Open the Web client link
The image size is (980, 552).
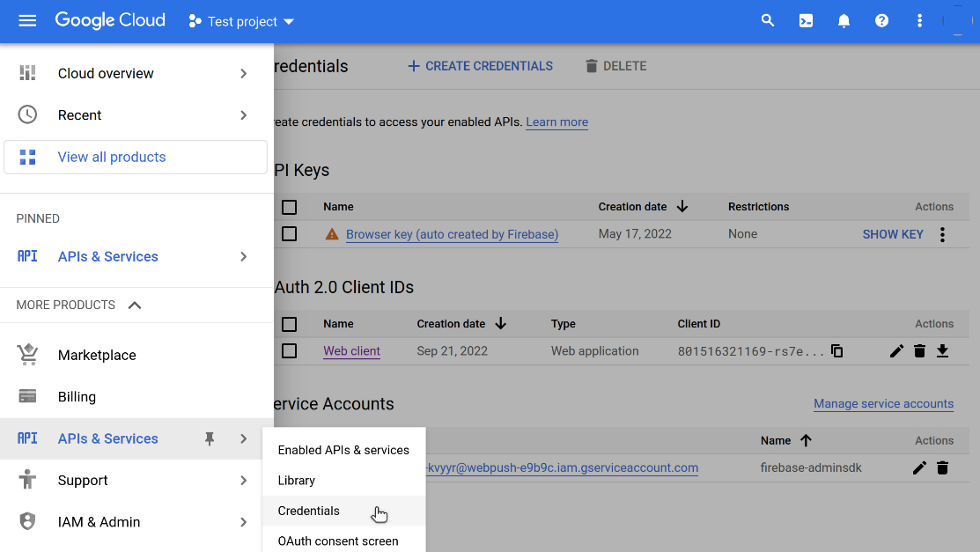click(352, 351)
